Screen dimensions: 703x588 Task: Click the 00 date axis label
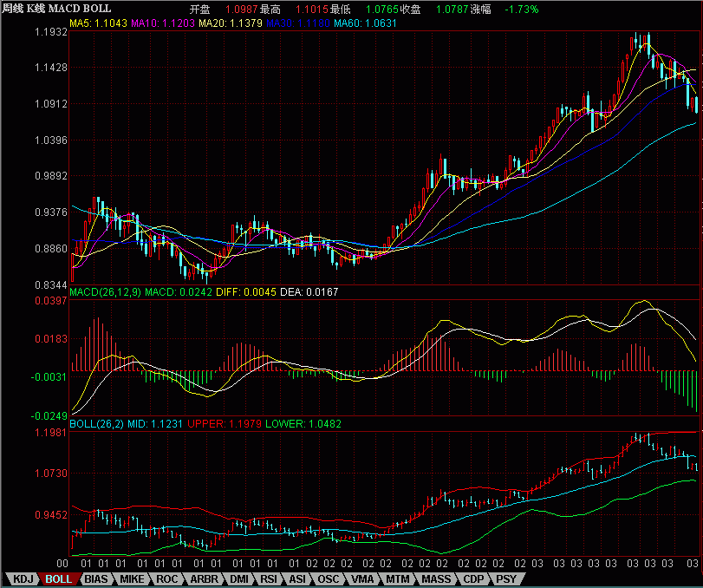tap(62, 564)
